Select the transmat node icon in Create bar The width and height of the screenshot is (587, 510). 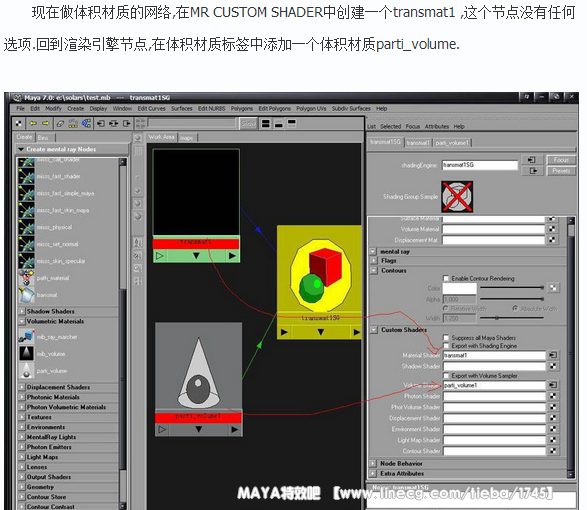coord(26,295)
